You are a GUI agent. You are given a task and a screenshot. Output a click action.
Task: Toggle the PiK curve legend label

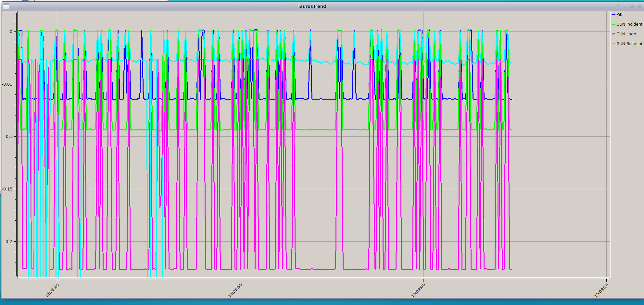pyautogui.click(x=619, y=15)
